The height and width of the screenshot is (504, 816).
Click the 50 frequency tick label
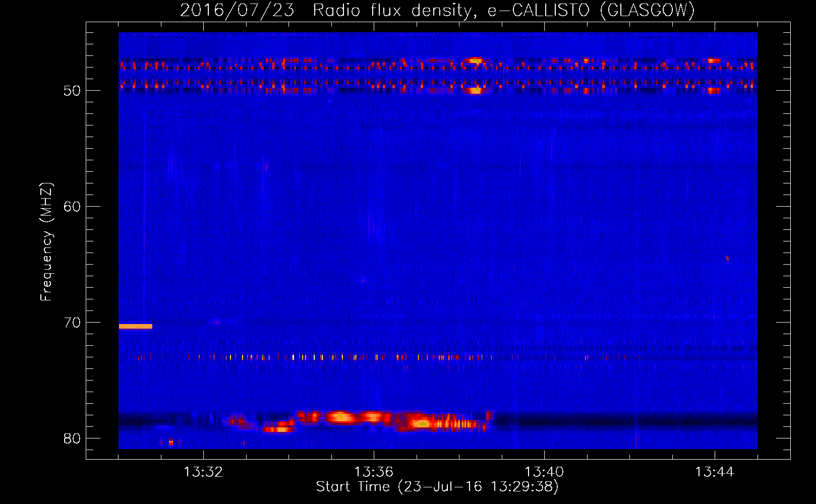(x=72, y=91)
